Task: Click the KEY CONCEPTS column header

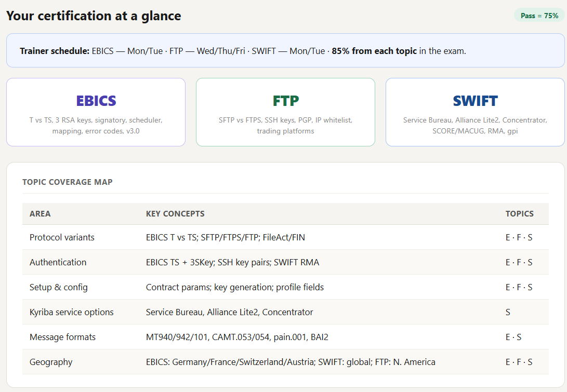Action: coord(175,214)
